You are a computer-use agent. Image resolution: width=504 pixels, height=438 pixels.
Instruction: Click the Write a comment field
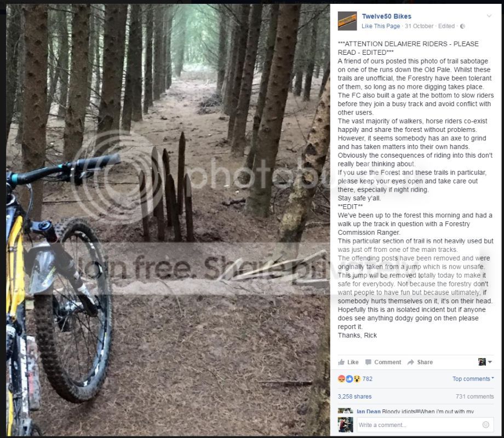pyautogui.click(x=424, y=425)
